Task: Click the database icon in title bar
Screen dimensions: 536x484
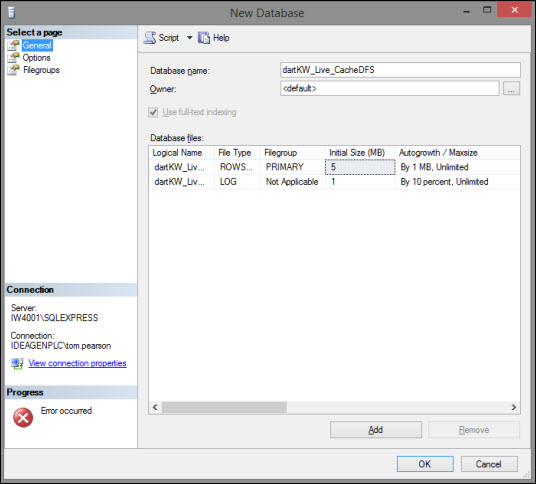Action: click(11, 13)
